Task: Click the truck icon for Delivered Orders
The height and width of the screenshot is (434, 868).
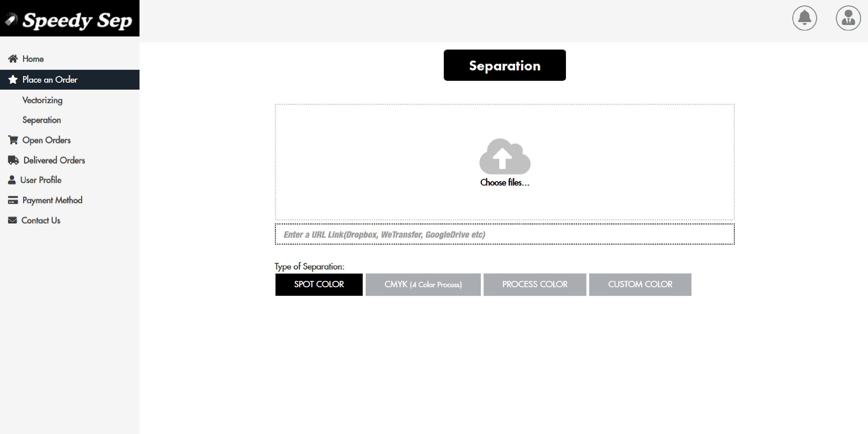Action: pyautogui.click(x=13, y=160)
